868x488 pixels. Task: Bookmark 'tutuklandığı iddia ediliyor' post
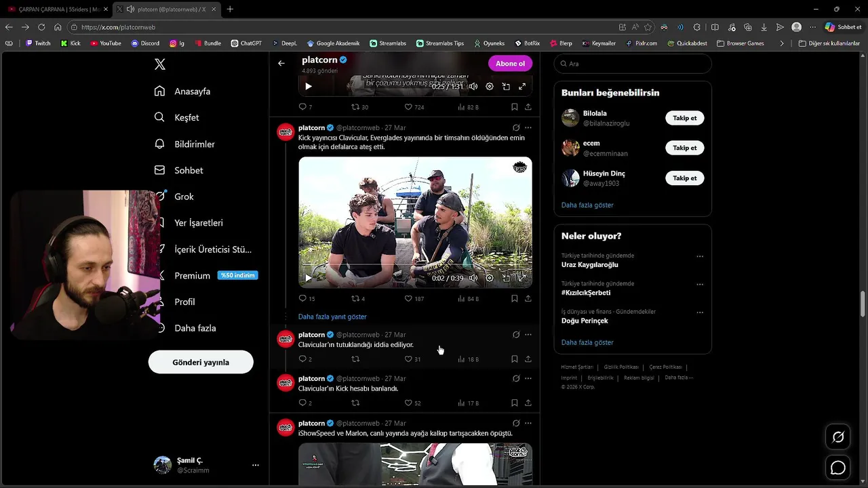(x=514, y=359)
